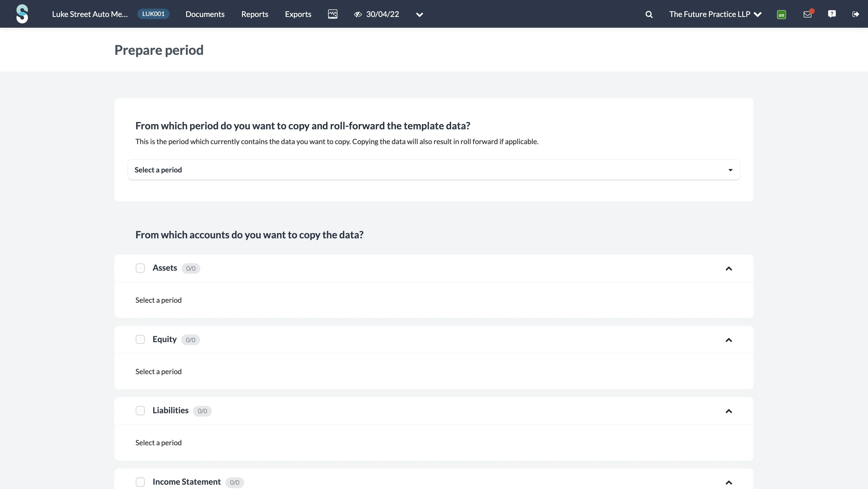Collapse the Equity section chevron

click(728, 340)
